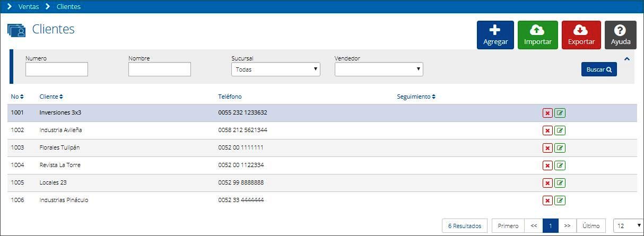Click client number 1006
This screenshot has height=236, width=644.
[18, 200]
